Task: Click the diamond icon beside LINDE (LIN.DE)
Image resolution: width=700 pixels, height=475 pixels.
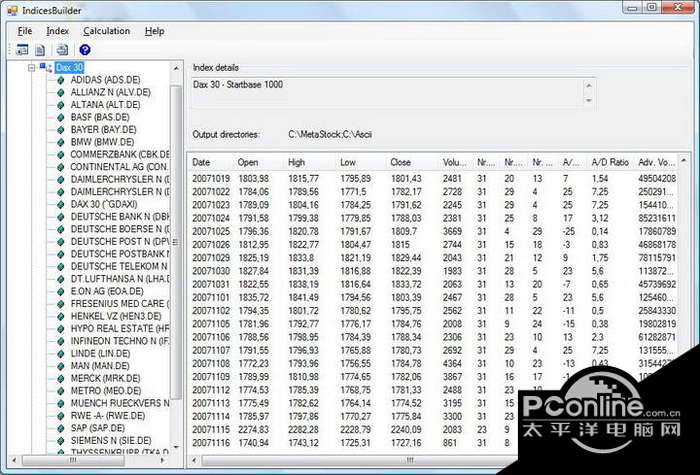Action: (61, 354)
